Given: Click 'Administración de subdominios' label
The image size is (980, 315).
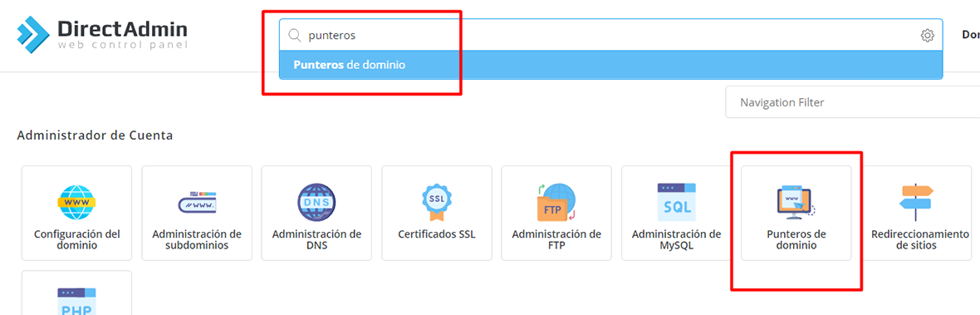Looking at the screenshot, I should pyautogui.click(x=197, y=240).
